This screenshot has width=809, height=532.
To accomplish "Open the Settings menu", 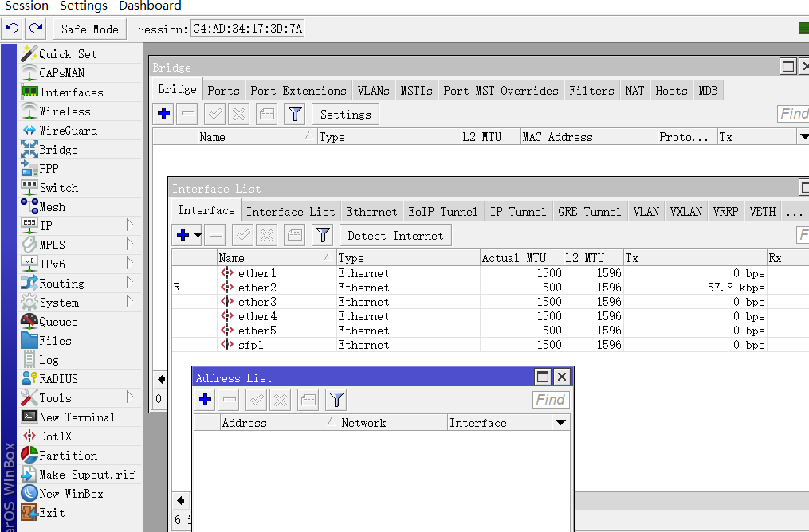I will click(84, 6).
